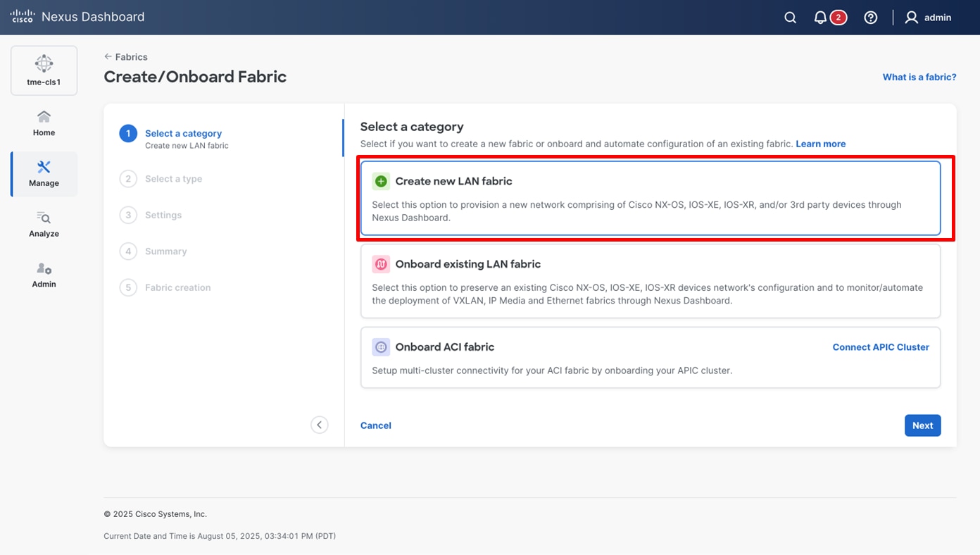The height and width of the screenshot is (555, 980).
Task: Click the Cisco logo in header
Action: pyautogui.click(x=23, y=17)
